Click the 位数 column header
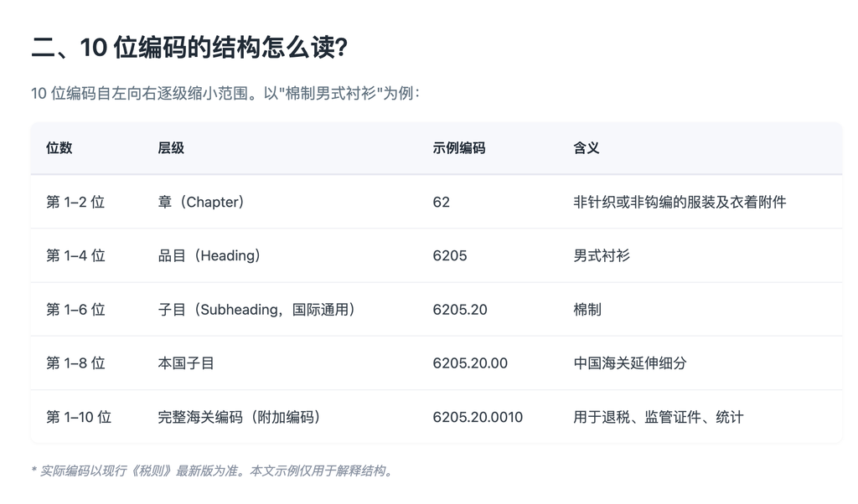This screenshot has width=858, height=504. (x=59, y=148)
